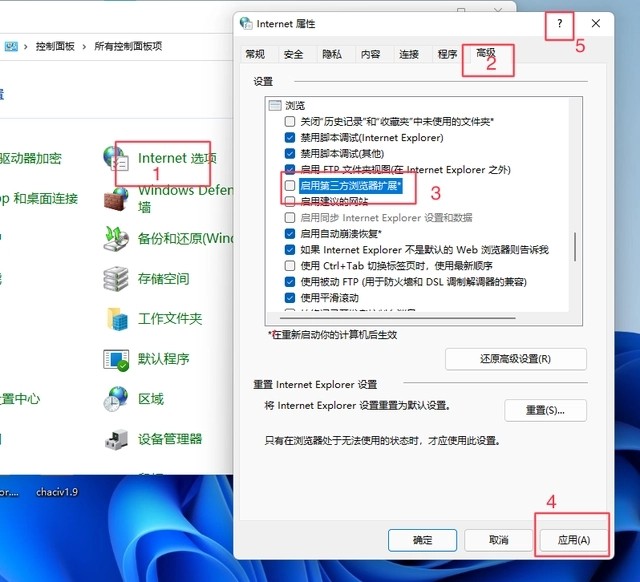This screenshot has width=640, height=582.
Task: Open the 内容 tab
Action: click(x=371, y=54)
